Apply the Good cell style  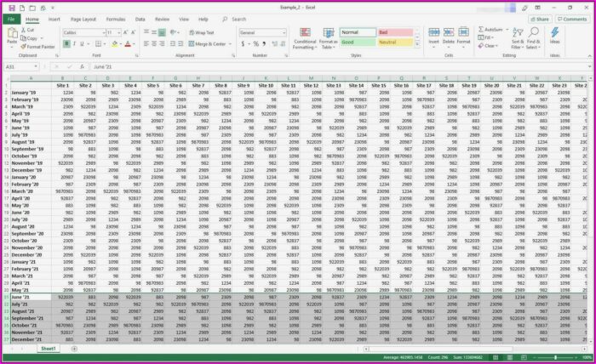pyautogui.click(x=358, y=43)
